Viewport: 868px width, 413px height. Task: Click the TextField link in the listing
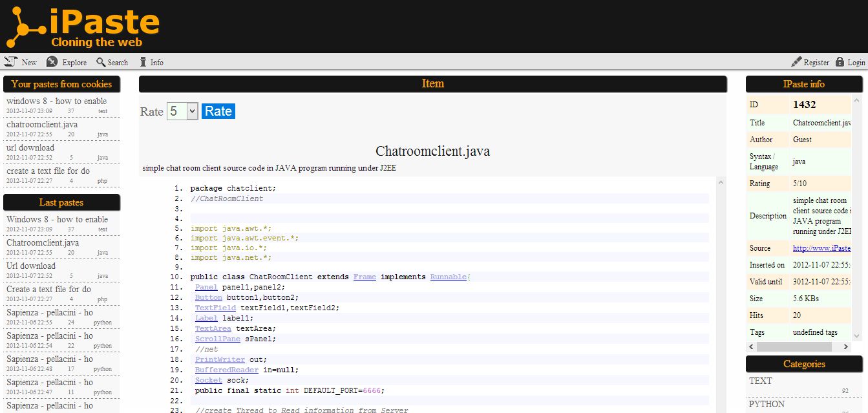tap(215, 307)
